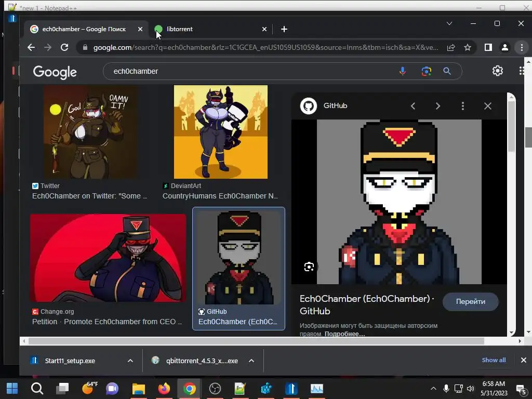This screenshot has height=399, width=532.
Task: Focus the ech0chamber search field
Action: (251, 71)
